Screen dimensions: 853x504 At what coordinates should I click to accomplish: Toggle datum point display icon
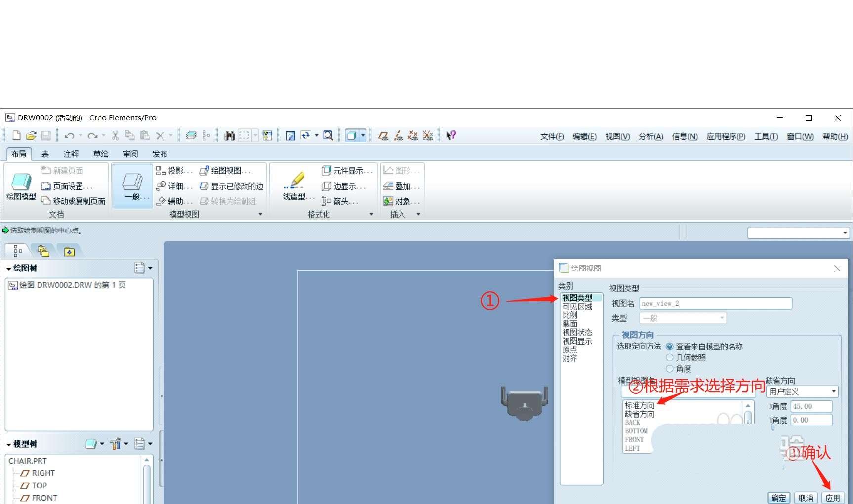[x=413, y=135]
